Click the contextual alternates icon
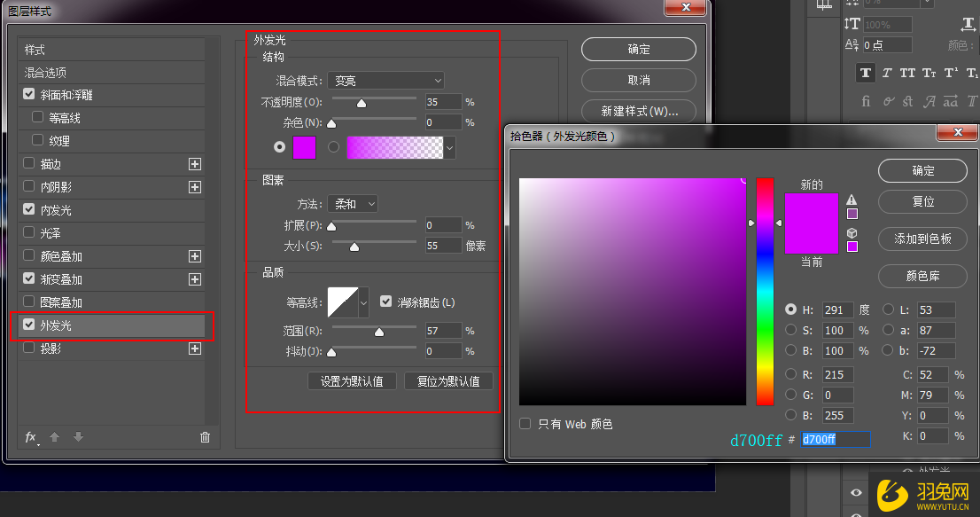This screenshot has height=517, width=980. (888, 101)
